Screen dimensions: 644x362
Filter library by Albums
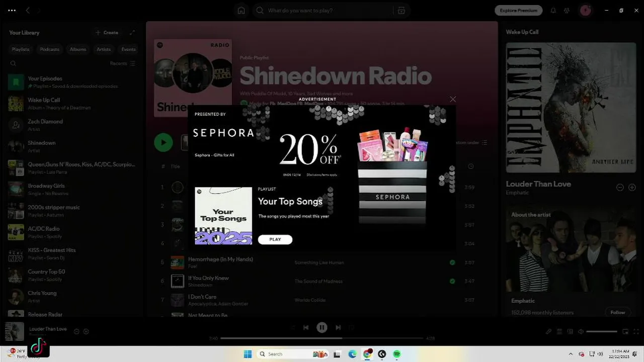click(x=78, y=49)
